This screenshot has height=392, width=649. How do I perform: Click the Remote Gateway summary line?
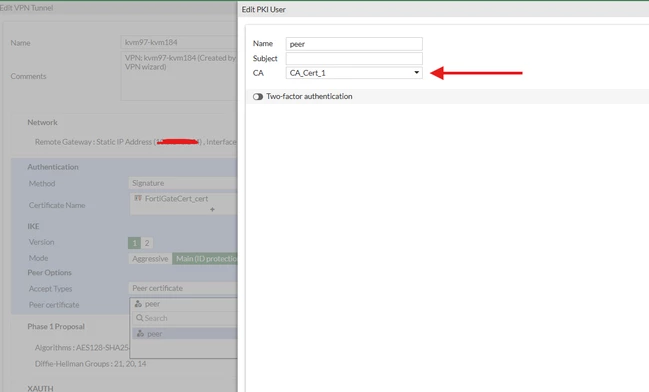coord(136,142)
